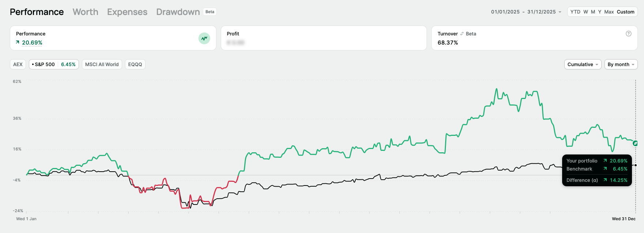Click the green arrow beside 20.69% performance

coord(18,42)
